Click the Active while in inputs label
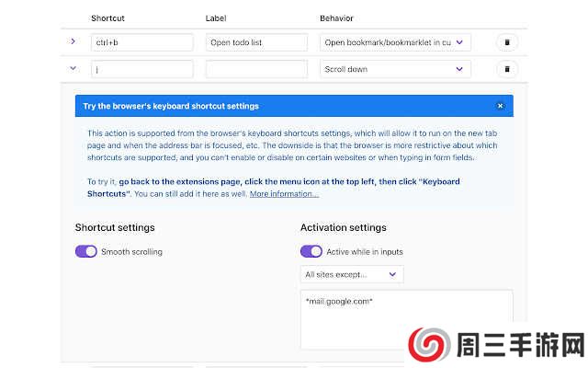The width and height of the screenshot is (588, 368). click(x=365, y=251)
